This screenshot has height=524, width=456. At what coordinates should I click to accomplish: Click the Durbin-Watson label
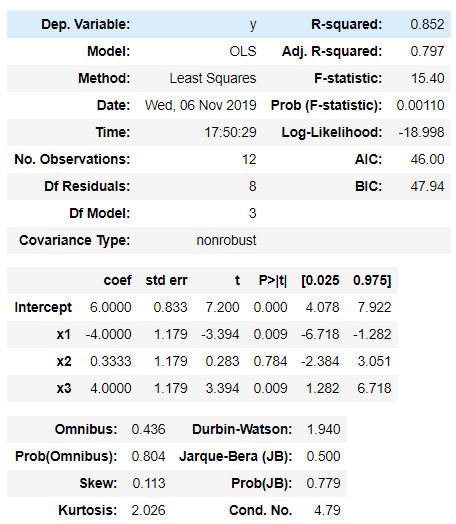tap(242, 429)
